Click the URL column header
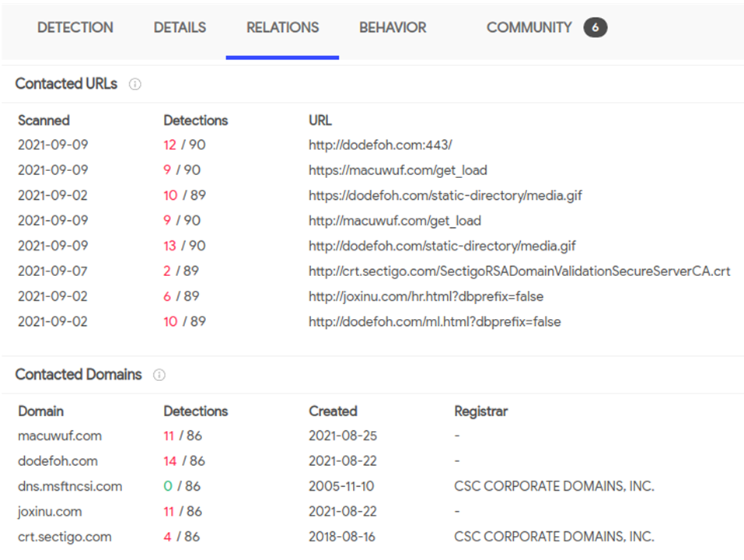744x560 pixels. tap(320, 121)
